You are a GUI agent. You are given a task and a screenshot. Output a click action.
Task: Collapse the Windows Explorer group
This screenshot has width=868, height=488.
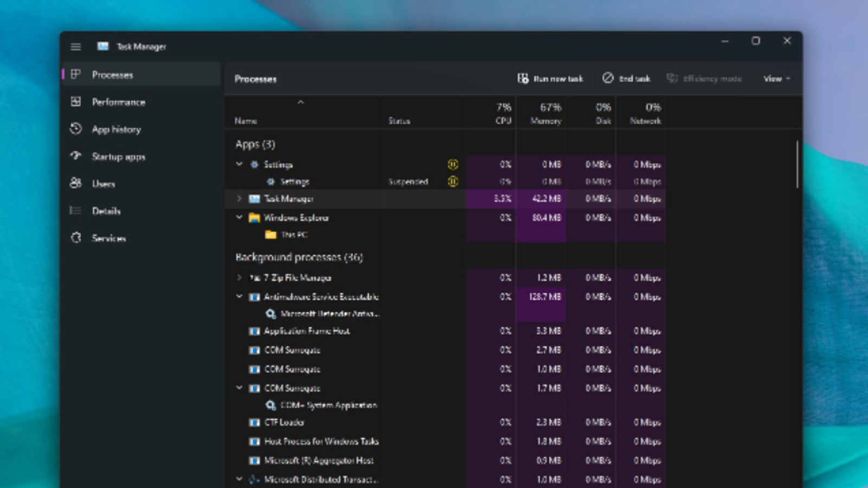239,217
